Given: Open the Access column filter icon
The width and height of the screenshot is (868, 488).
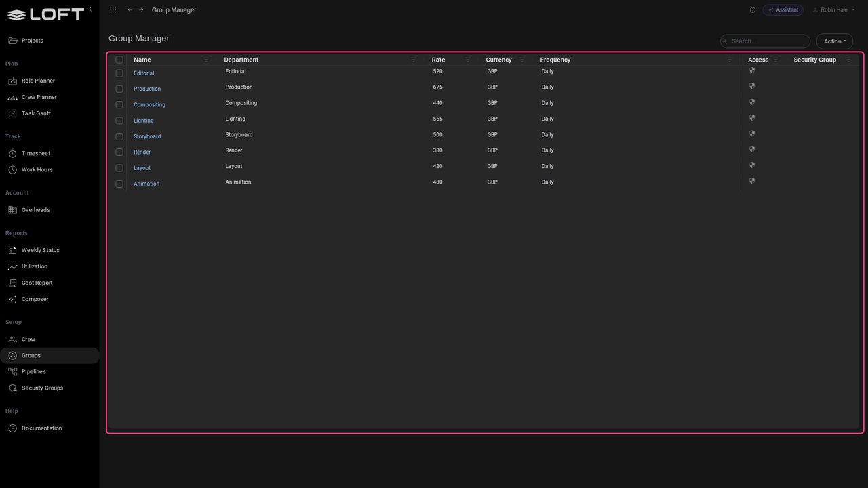Looking at the screenshot, I should pos(776,60).
